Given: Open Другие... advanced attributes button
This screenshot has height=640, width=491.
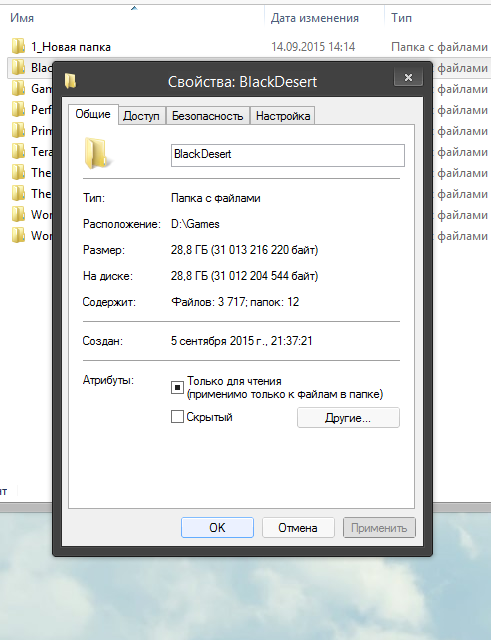Looking at the screenshot, I should (x=348, y=418).
